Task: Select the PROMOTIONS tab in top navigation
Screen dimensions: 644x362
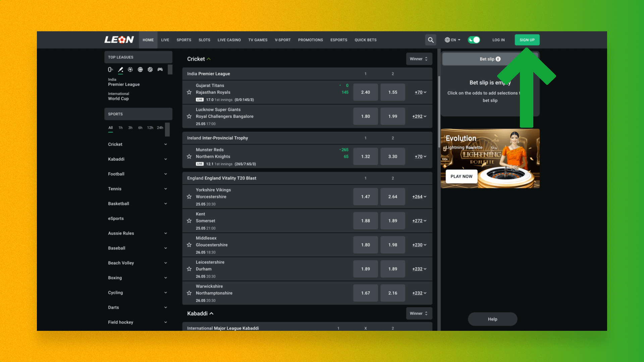Action: click(x=310, y=40)
